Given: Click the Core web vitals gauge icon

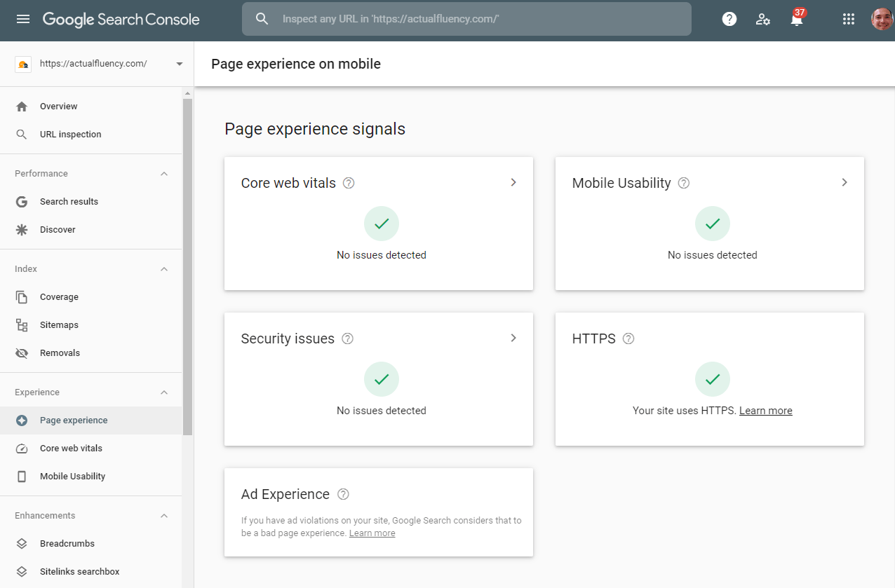Looking at the screenshot, I should pos(22,449).
